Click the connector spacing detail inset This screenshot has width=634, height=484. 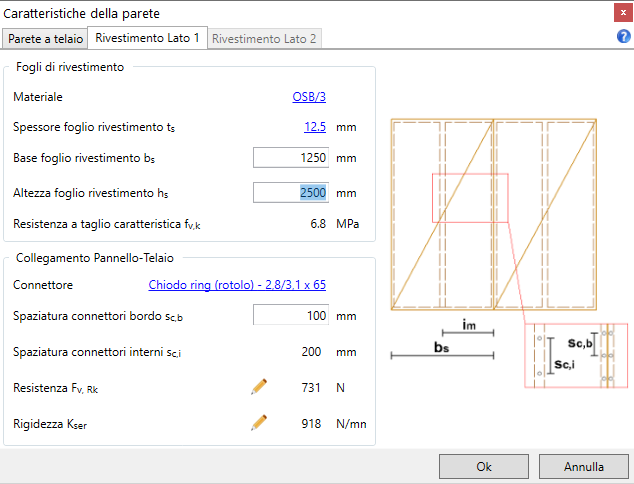576,355
